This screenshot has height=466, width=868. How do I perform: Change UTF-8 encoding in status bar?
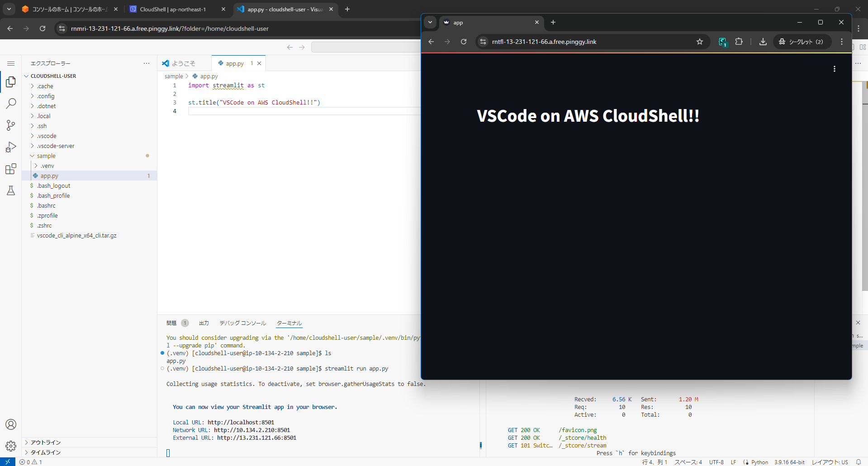(x=716, y=462)
